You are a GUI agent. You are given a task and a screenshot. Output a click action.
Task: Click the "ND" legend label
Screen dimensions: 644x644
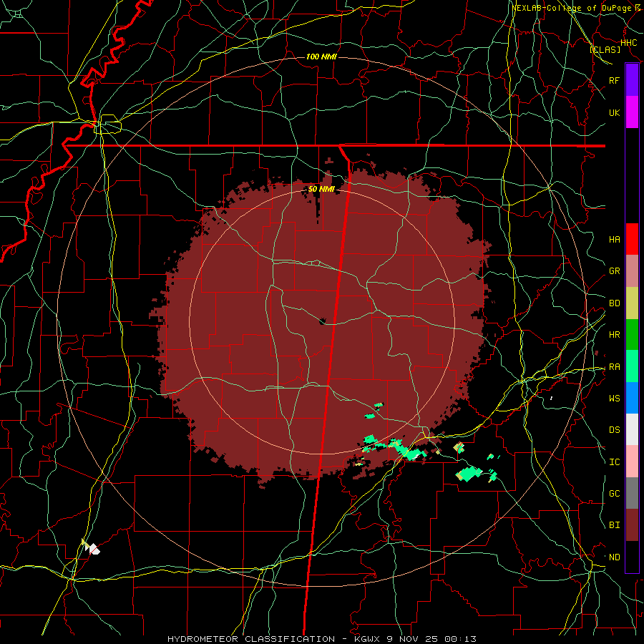614,557
